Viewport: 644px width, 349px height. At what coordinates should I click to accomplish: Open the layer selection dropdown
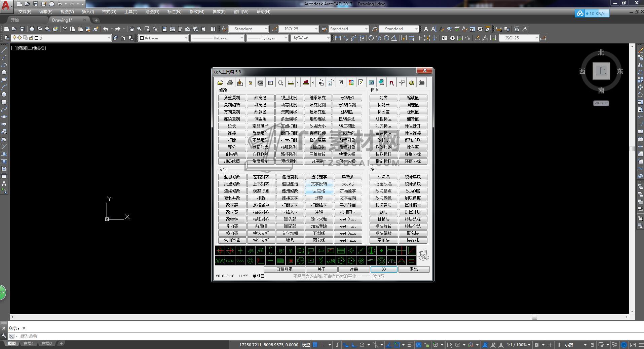(x=109, y=38)
